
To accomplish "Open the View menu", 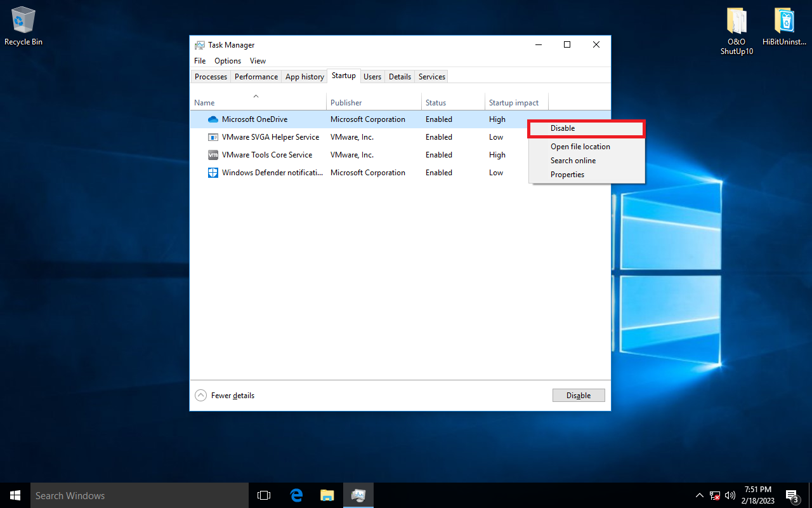I will [258, 61].
